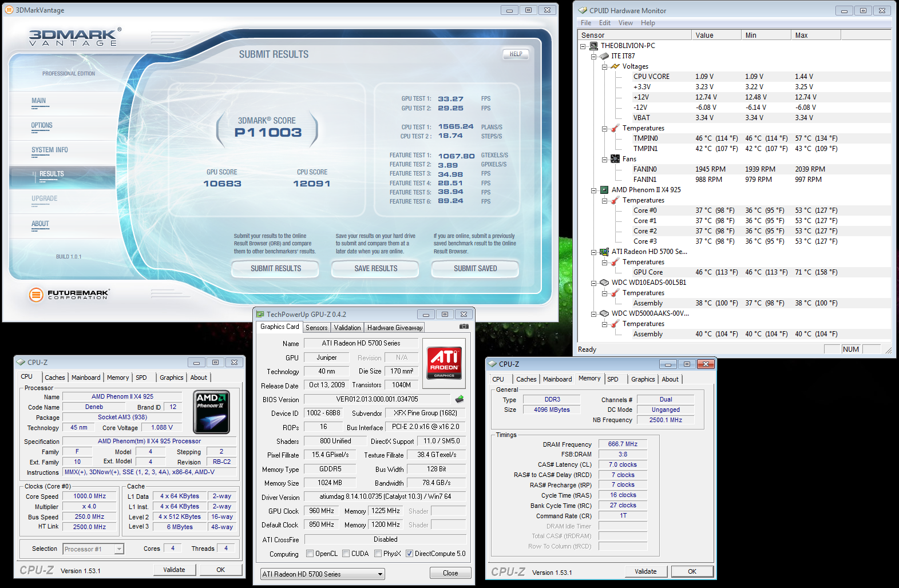Viewport: 899px width, 588px height.
Task: Open Caches tab in left CPU-Z
Action: point(55,378)
